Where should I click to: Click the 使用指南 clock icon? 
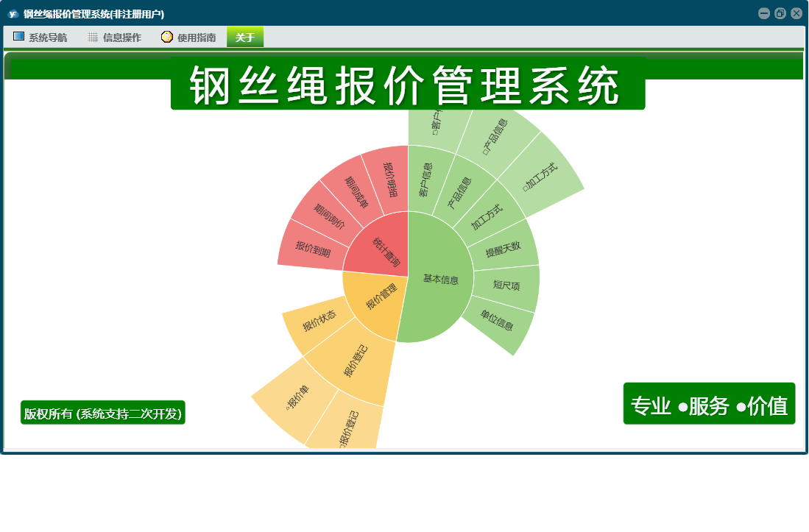pos(166,37)
